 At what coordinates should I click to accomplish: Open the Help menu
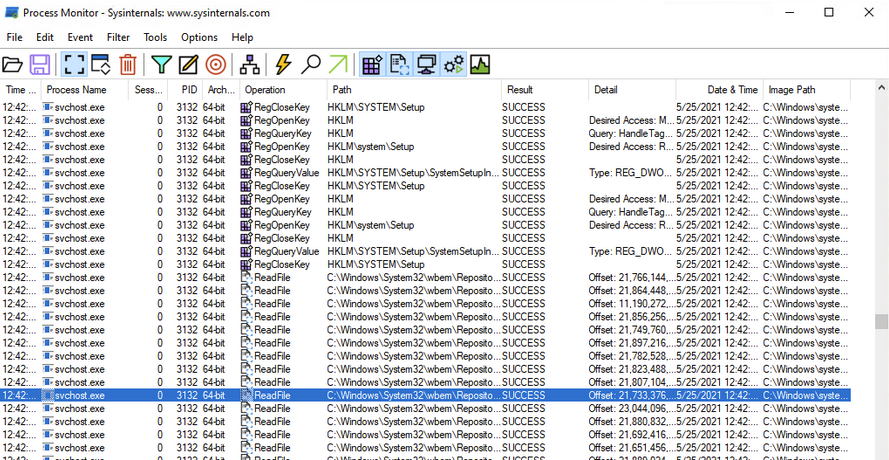click(242, 37)
